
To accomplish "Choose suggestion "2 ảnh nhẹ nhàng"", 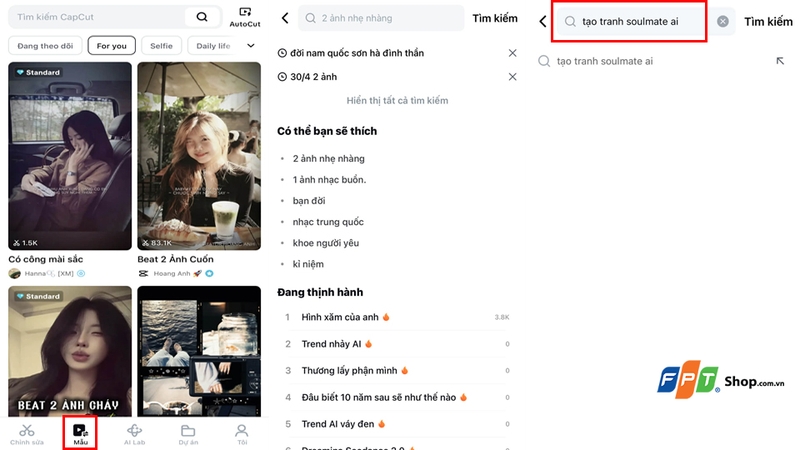I will pyautogui.click(x=329, y=159).
